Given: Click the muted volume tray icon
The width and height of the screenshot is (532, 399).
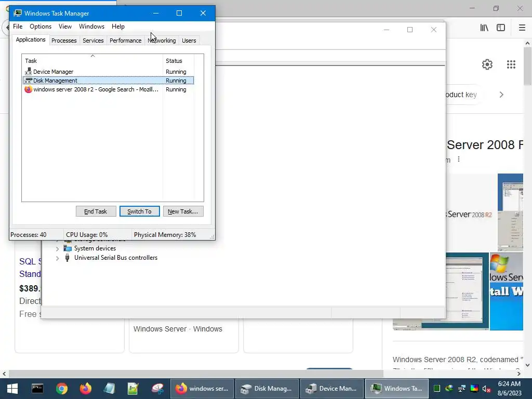Looking at the screenshot, I should (x=487, y=389).
